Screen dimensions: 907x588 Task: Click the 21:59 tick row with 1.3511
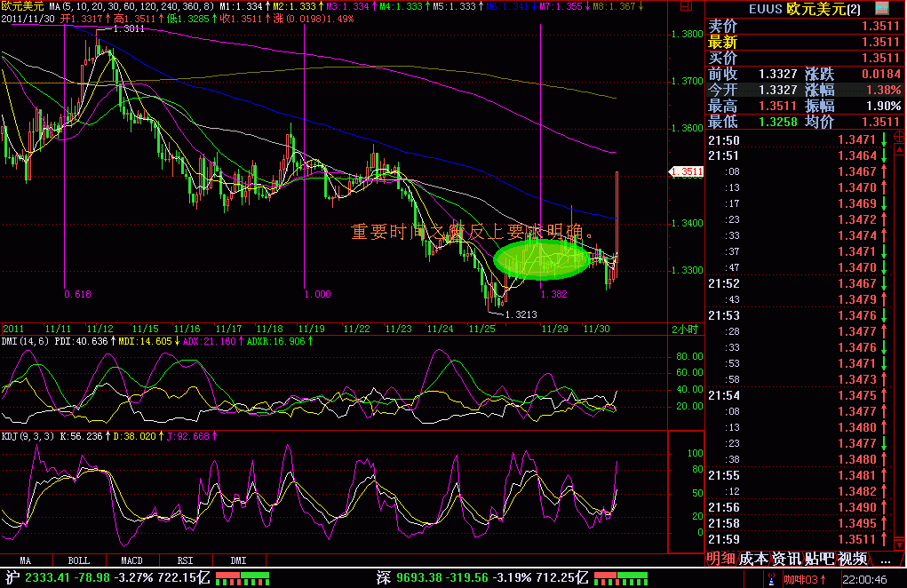(799, 539)
